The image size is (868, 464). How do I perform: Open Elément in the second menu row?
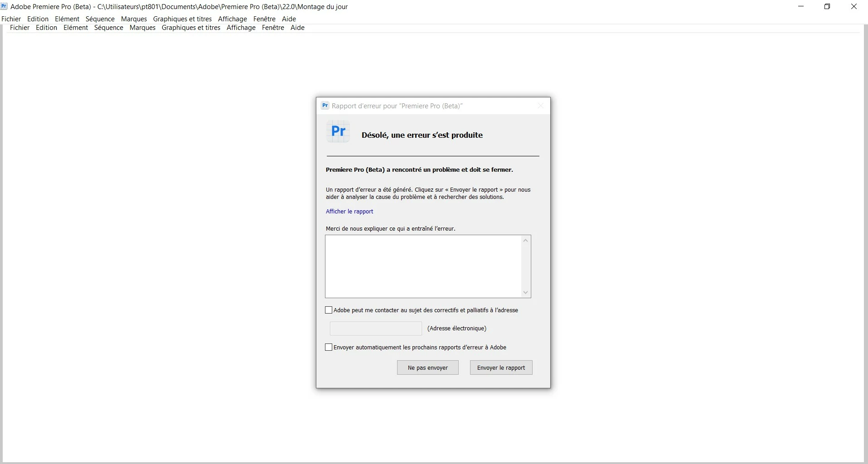pyautogui.click(x=76, y=28)
